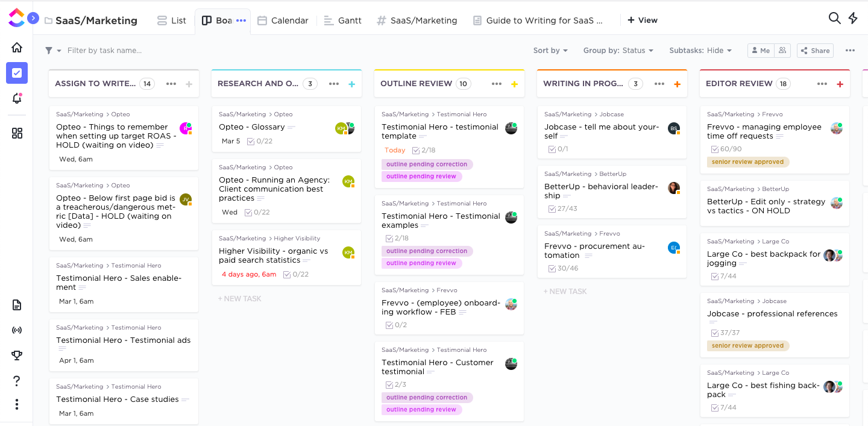
Task: Open Board tab ellipsis options
Action: 241,20
